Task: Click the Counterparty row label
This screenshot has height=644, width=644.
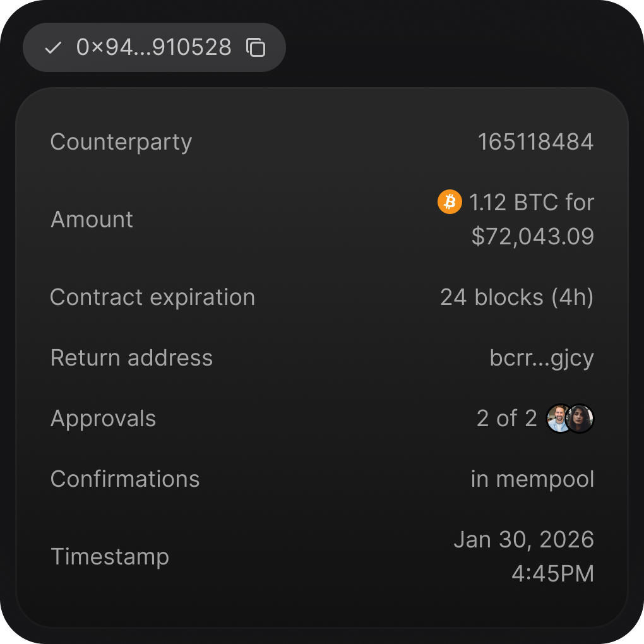Action: (121, 142)
